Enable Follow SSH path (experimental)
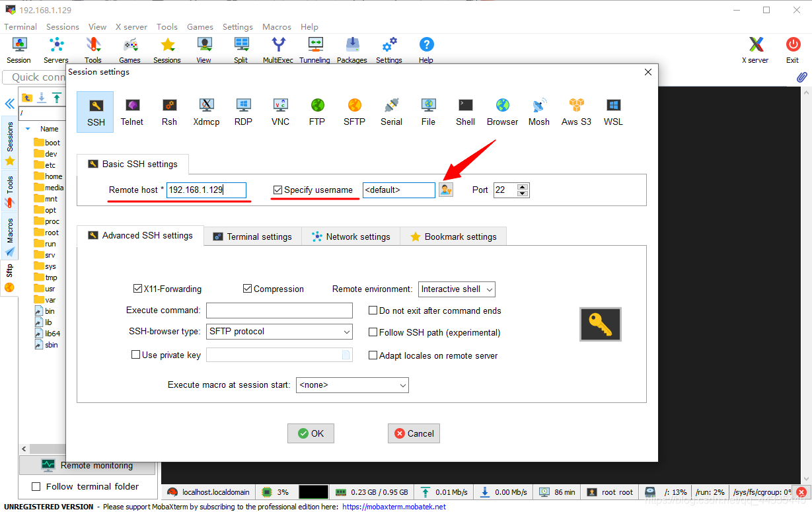Screen dimensions: 812x512 (x=373, y=332)
